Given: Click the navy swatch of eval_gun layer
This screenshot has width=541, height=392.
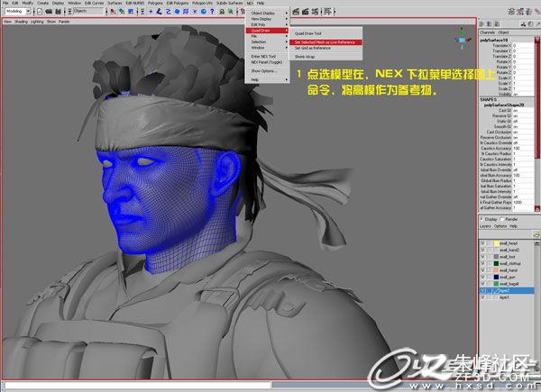Looking at the screenshot, I should pos(497,277).
